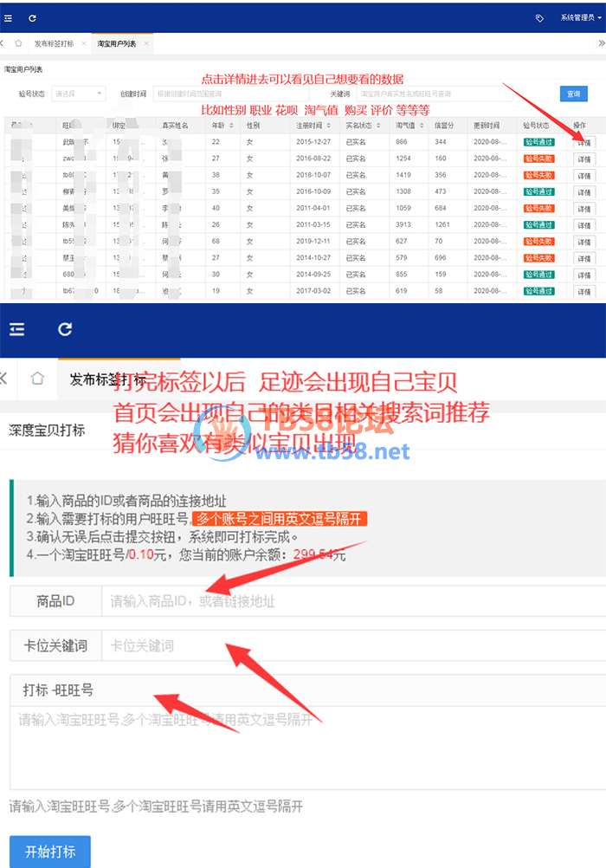Expand the tab overflow arrows at top right
Image resolution: width=606 pixels, height=868 pixels.
601,42
